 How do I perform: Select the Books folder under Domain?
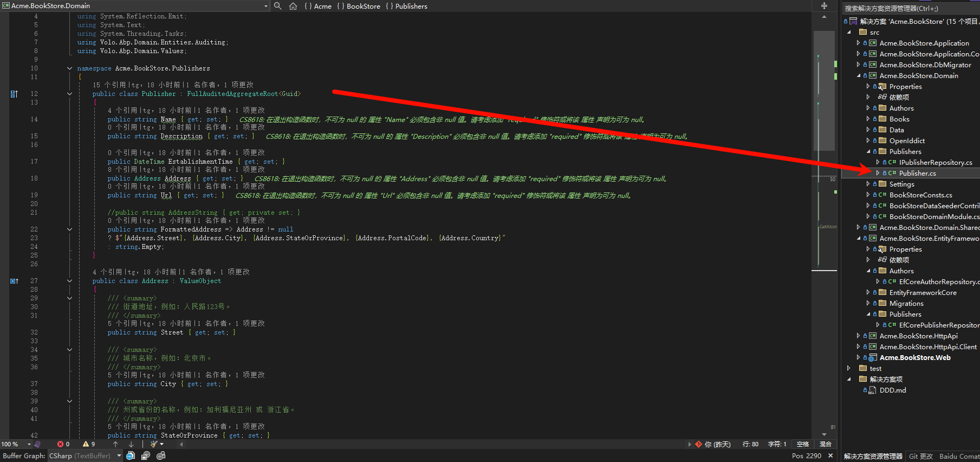[x=899, y=119]
